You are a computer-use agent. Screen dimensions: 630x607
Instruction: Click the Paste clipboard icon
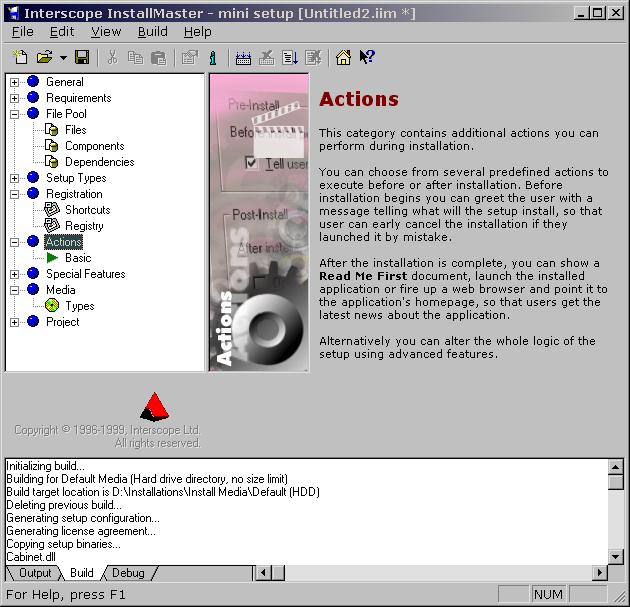(158, 57)
